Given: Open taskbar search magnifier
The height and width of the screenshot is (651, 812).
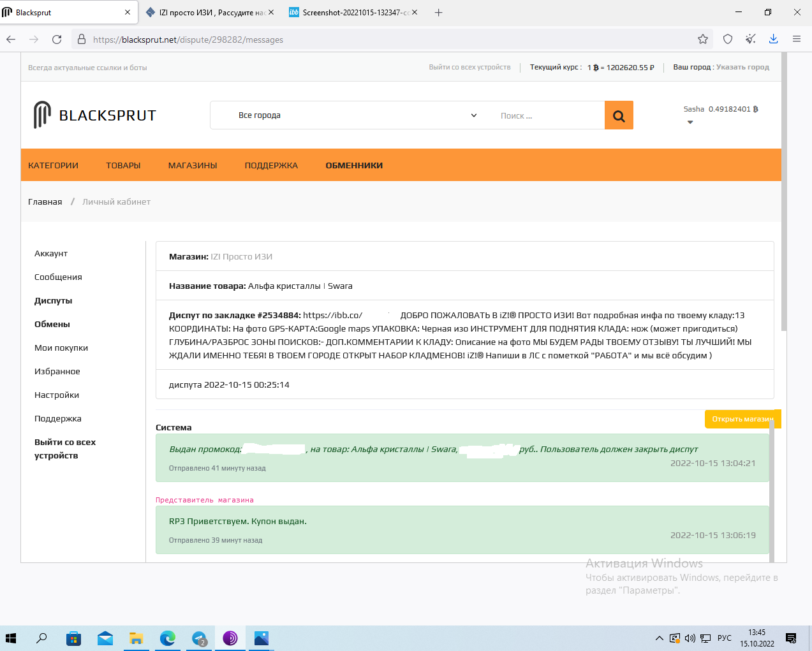Looking at the screenshot, I should point(41,638).
